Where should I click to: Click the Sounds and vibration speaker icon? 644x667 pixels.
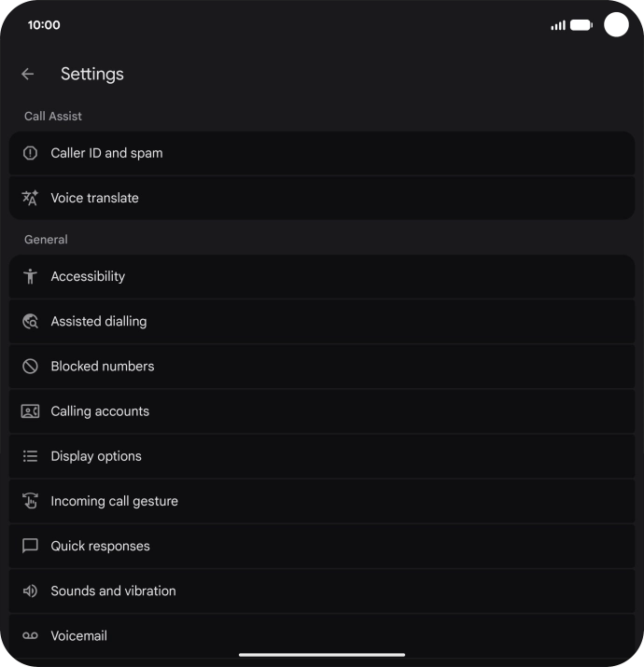[30, 591]
